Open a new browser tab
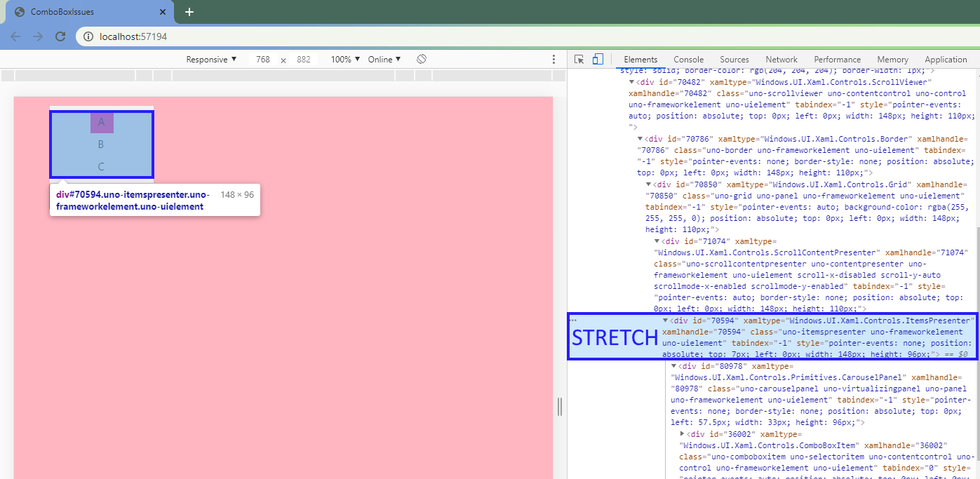The width and height of the screenshot is (980, 479). point(189,12)
